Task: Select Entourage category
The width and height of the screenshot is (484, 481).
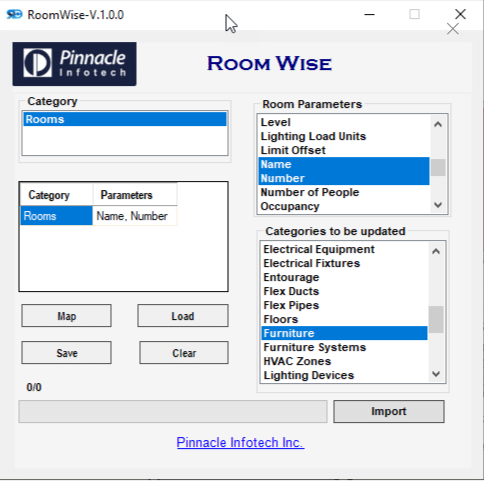Action: pos(344,277)
